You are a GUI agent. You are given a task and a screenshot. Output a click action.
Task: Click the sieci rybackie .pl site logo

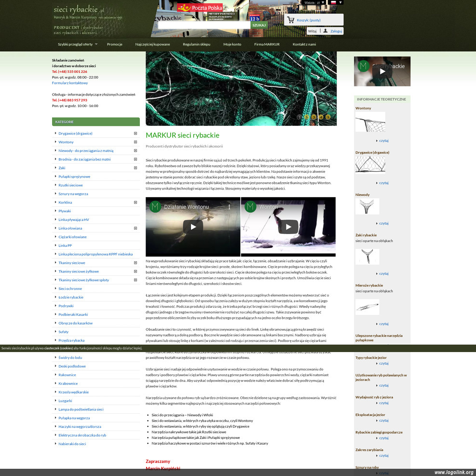(79, 10)
